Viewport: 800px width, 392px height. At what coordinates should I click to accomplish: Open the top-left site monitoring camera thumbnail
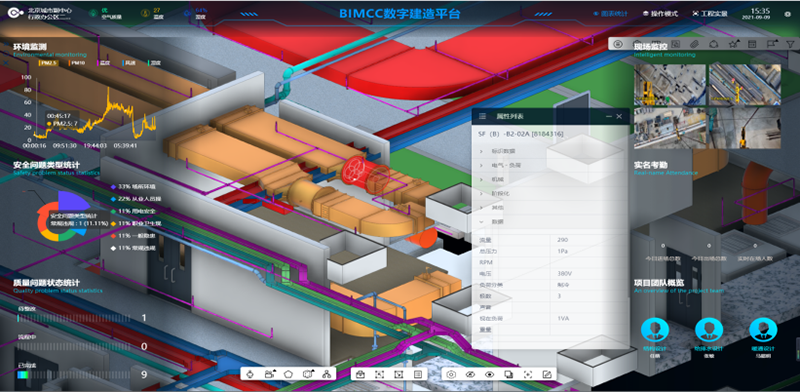(x=669, y=85)
